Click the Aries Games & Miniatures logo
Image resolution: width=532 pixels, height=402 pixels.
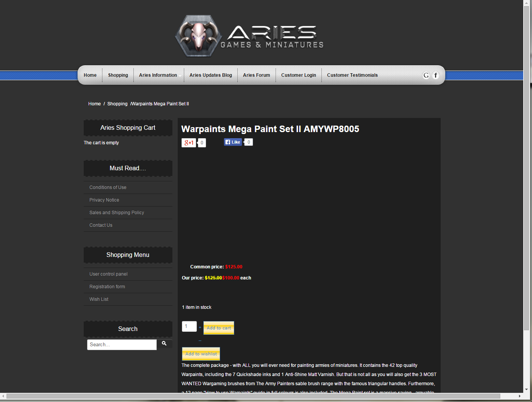click(x=249, y=36)
